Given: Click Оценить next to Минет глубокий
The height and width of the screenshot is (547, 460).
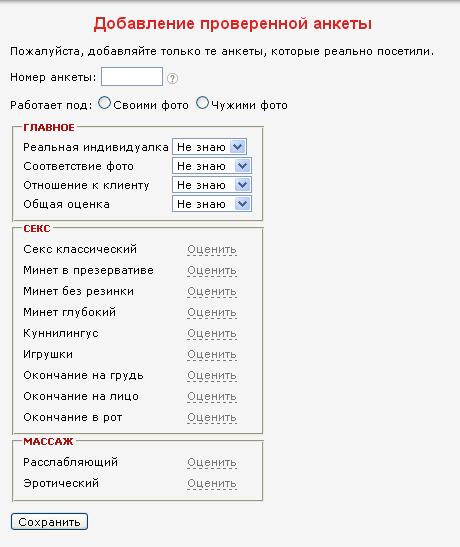Looking at the screenshot, I should [x=212, y=313].
